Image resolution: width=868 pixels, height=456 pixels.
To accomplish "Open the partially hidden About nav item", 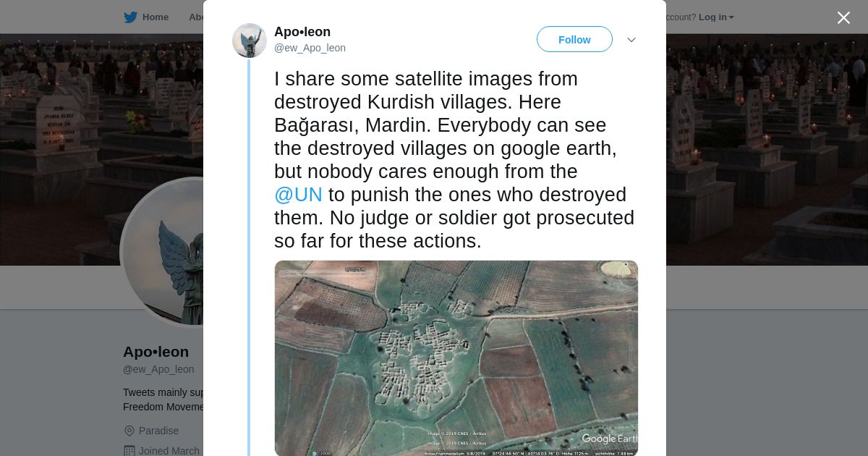I will click(x=196, y=17).
